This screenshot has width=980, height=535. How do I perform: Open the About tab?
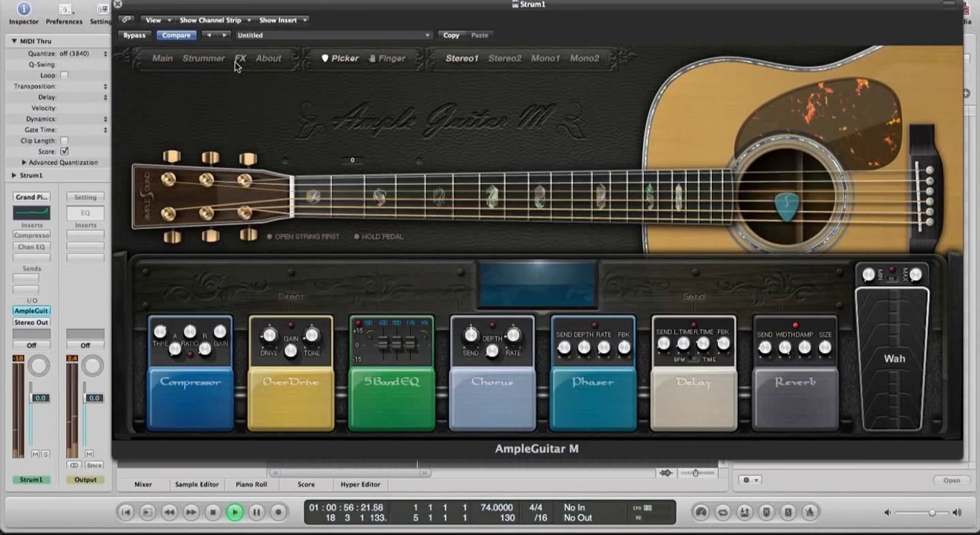click(269, 58)
